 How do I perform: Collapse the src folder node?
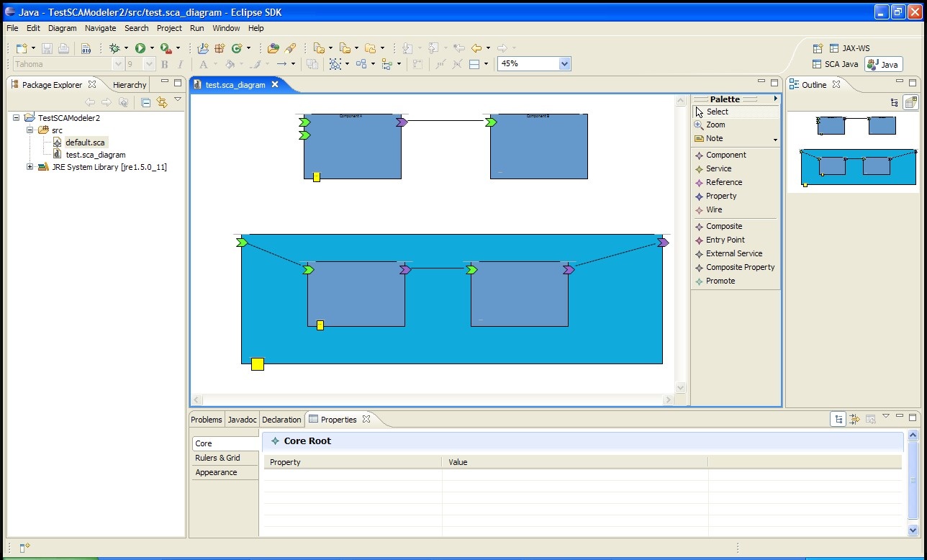click(30, 130)
